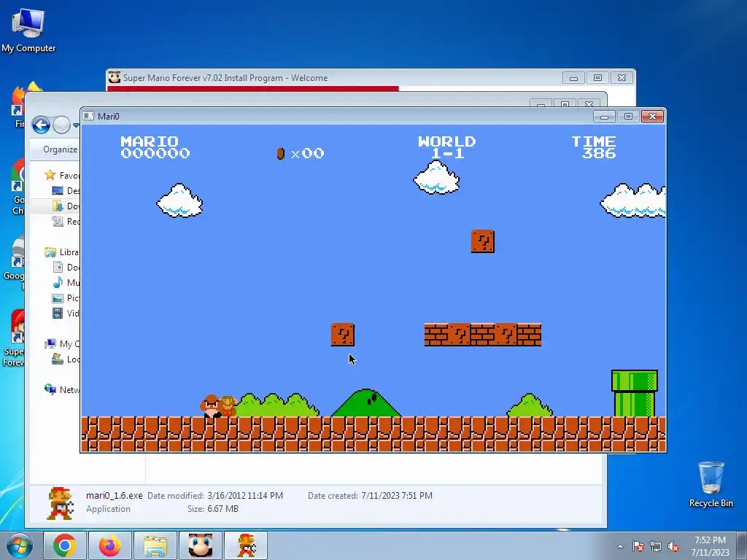Viewport: 747px width, 560px height.
Task: Select Downloads item in navigation pane
Action: point(65,206)
